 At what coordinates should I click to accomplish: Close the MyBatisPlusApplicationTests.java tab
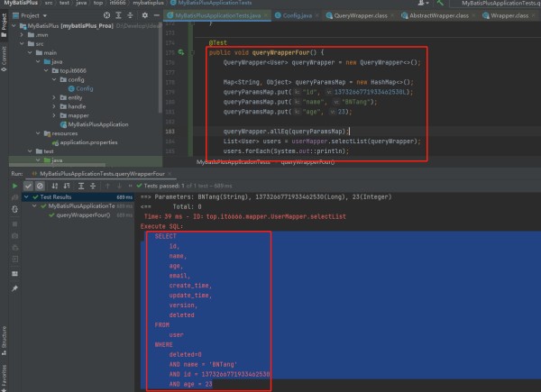(x=266, y=15)
